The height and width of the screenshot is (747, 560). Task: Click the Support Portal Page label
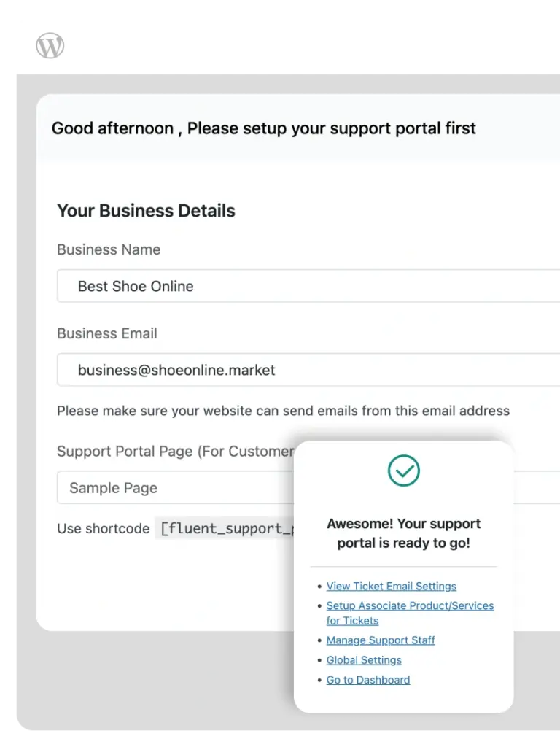click(175, 452)
